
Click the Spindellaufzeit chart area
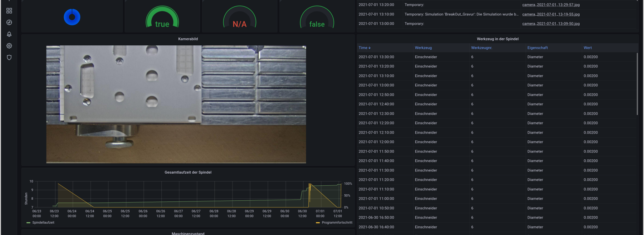[189, 194]
